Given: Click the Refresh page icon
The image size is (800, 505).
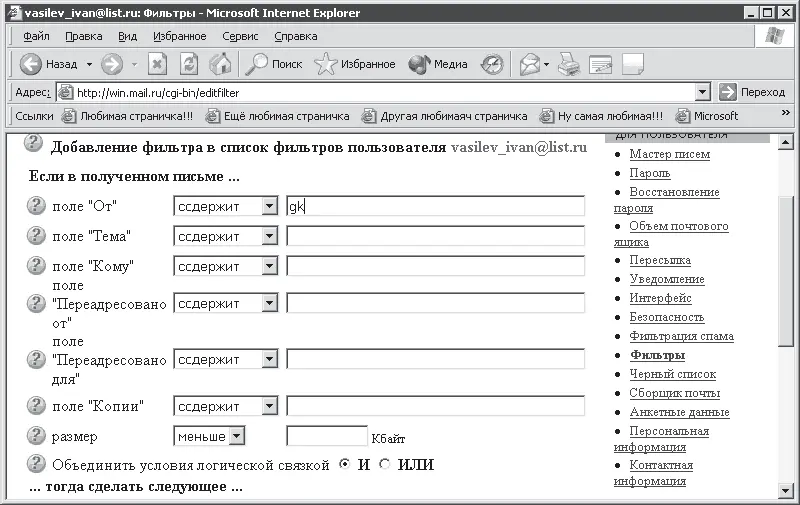Looking at the screenshot, I should click(x=189, y=64).
